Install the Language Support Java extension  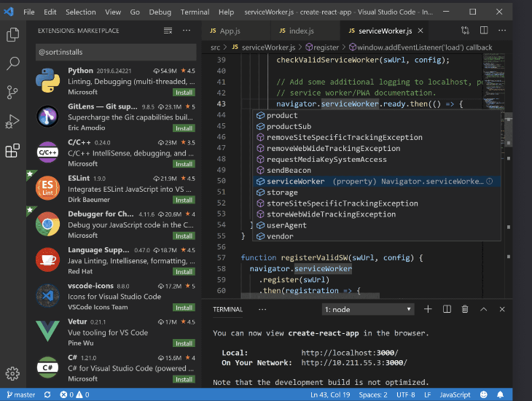[x=184, y=272]
